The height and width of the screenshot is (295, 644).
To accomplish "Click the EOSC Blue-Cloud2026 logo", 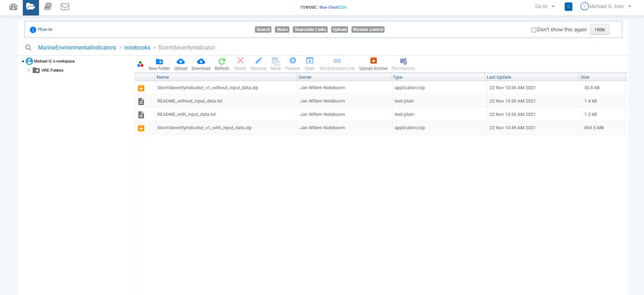I will click(324, 7).
